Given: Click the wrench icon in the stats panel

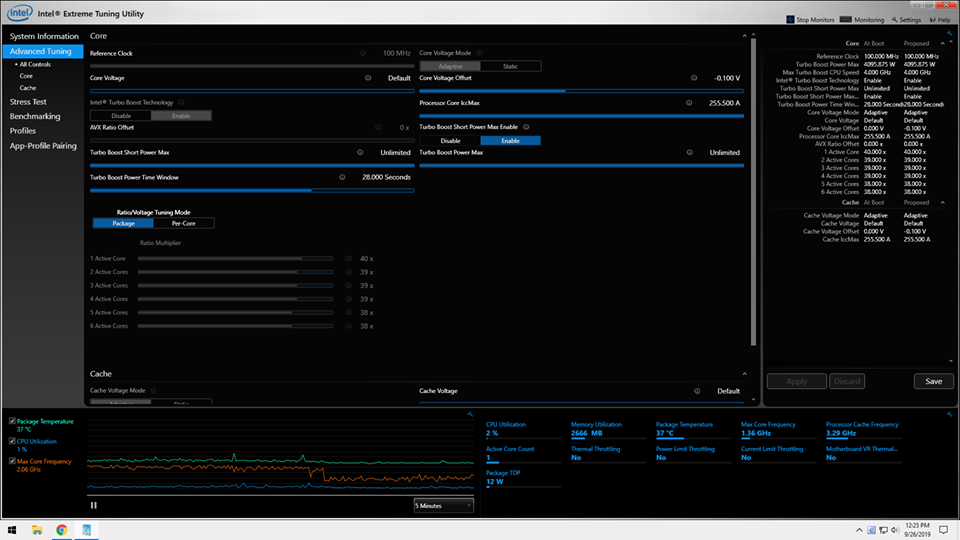Looking at the screenshot, I should pyautogui.click(x=950, y=414).
